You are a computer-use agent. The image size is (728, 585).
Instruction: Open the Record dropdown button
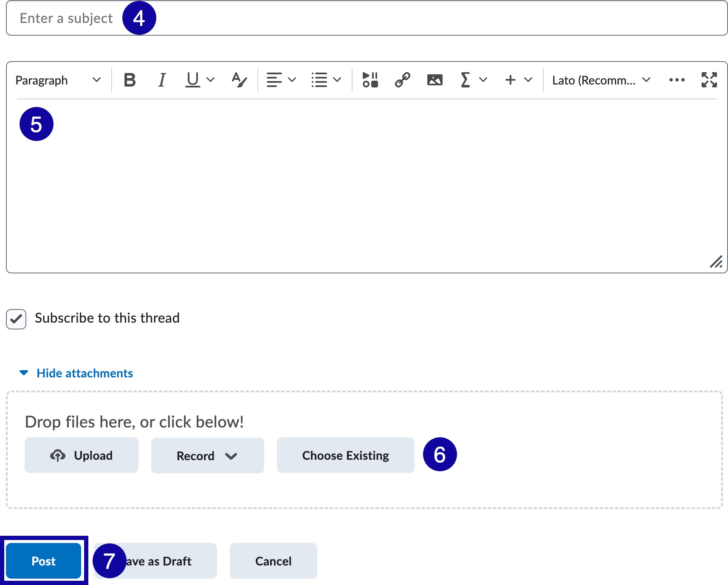[208, 456]
